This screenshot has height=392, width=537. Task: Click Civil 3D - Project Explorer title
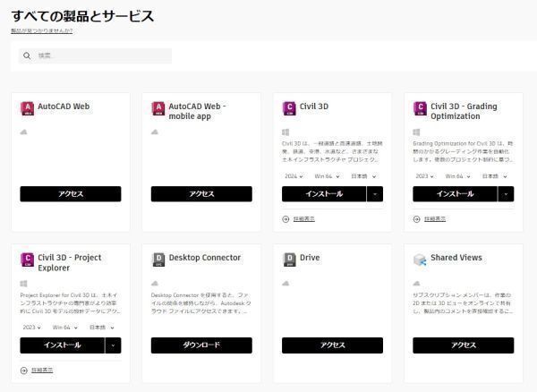[x=70, y=262]
